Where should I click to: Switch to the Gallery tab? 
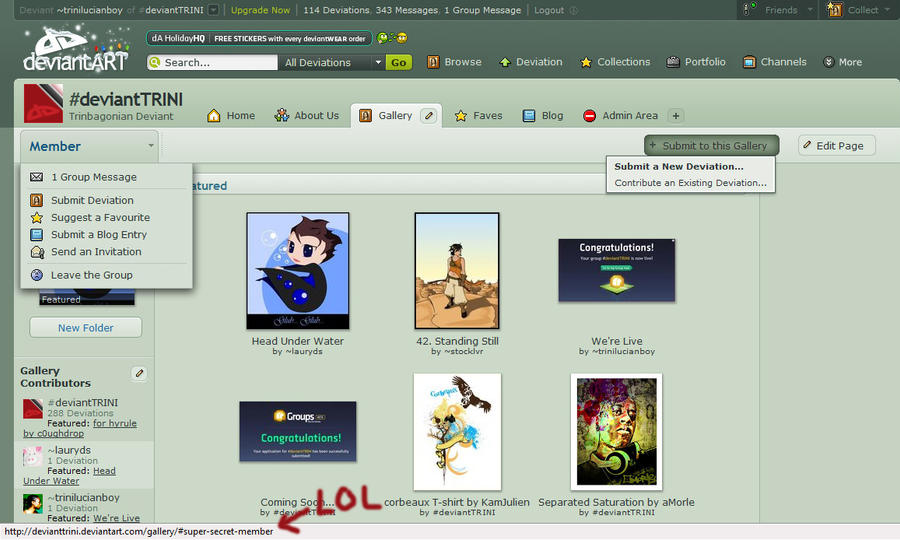[x=395, y=116]
